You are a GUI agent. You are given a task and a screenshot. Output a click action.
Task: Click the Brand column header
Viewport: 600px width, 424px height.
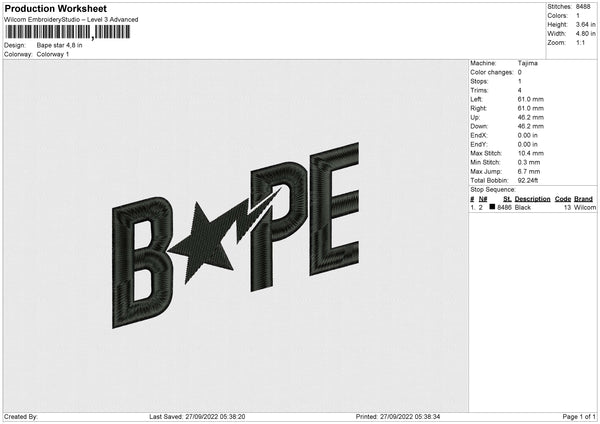coord(583,199)
